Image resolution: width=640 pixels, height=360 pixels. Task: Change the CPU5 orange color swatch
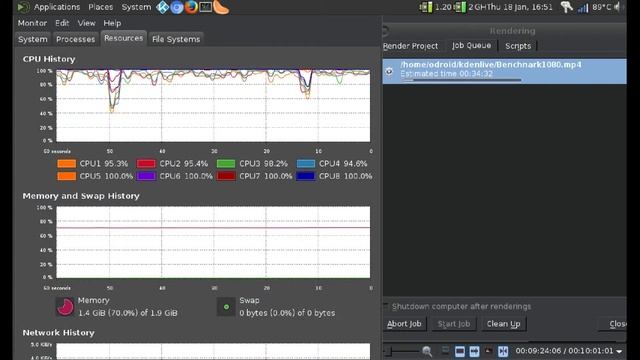point(67,176)
